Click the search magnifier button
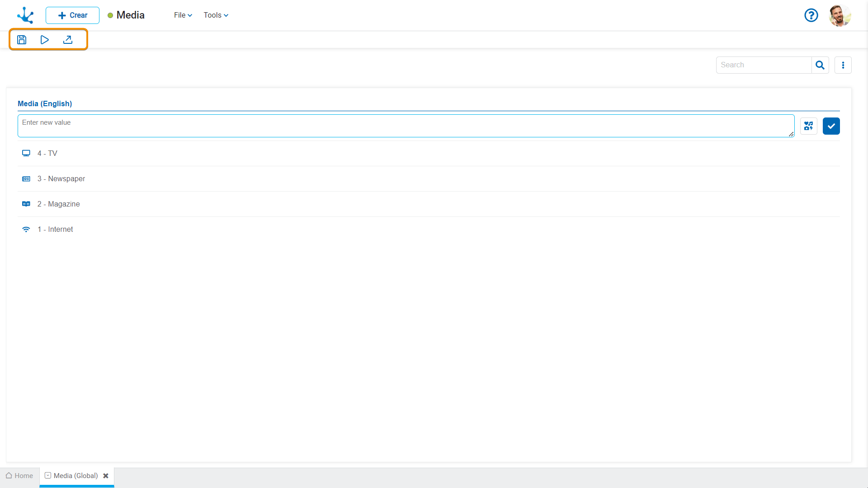The image size is (868, 488). tap(820, 65)
